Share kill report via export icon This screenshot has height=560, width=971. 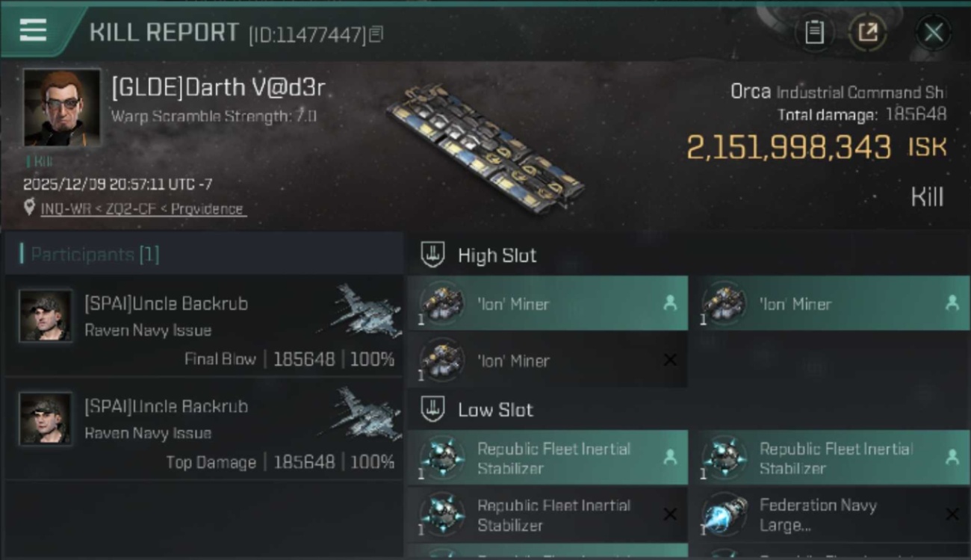tap(867, 32)
